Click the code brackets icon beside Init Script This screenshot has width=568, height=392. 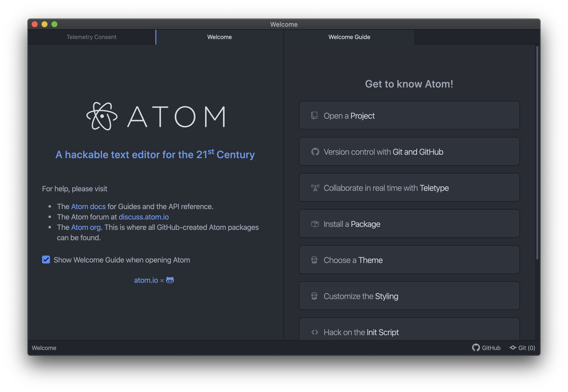[315, 332]
